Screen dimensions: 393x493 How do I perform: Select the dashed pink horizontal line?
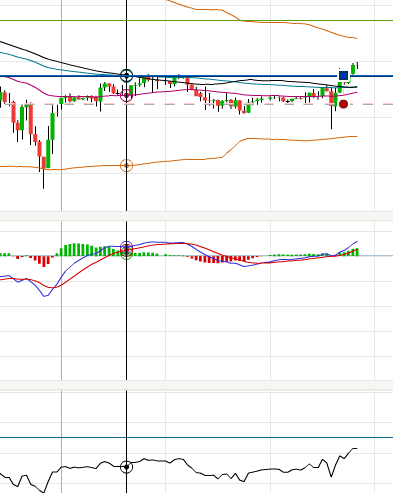(x=196, y=104)
